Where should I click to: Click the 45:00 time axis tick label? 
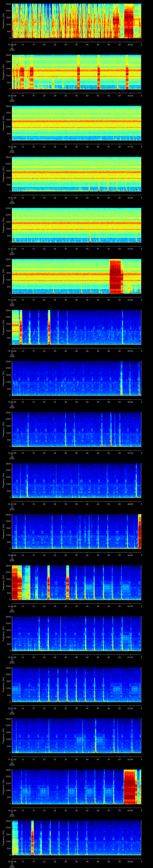coord(130,351)
